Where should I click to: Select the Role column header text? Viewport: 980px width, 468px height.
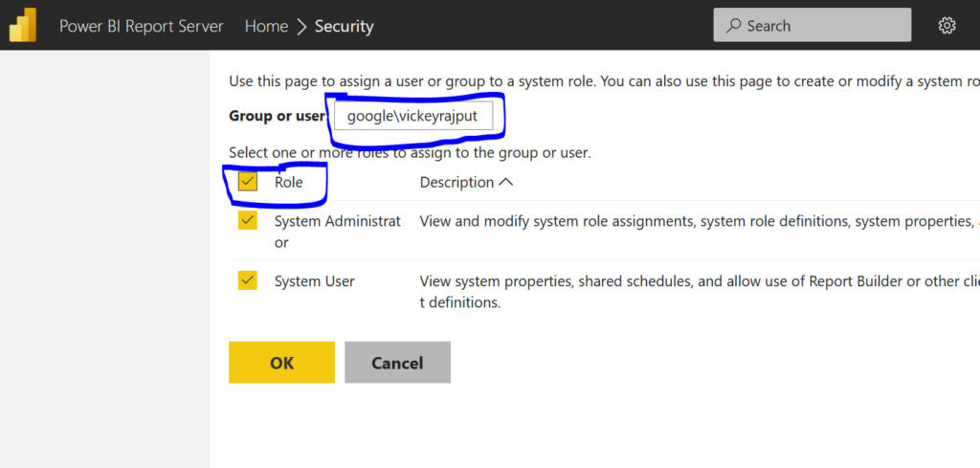pyautogui.click(x=289, y=183)
